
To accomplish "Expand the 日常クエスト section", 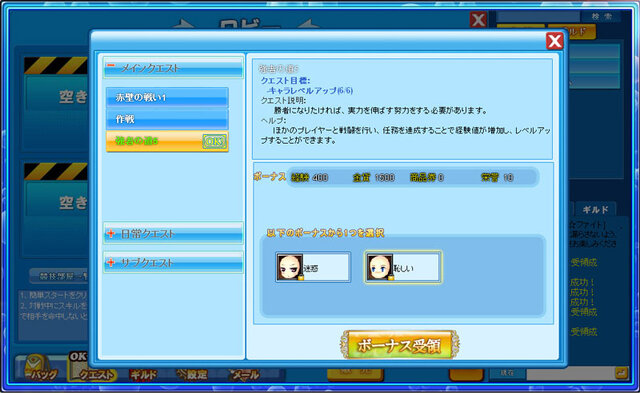I will tap(173, 233).
